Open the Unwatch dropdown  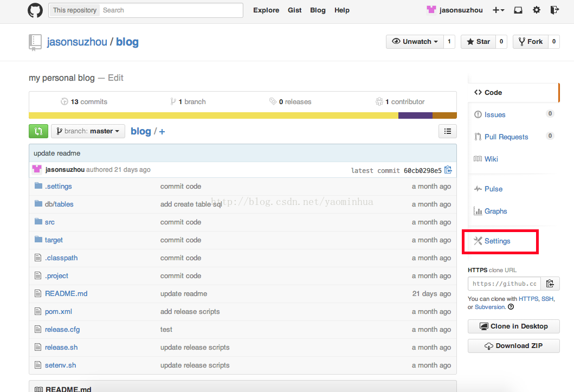pyautogui.click(x=415, y=42)
